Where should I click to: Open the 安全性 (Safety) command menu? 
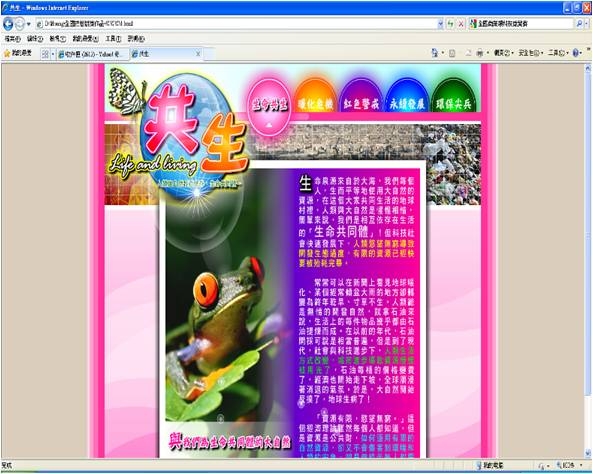click(530, 53)
